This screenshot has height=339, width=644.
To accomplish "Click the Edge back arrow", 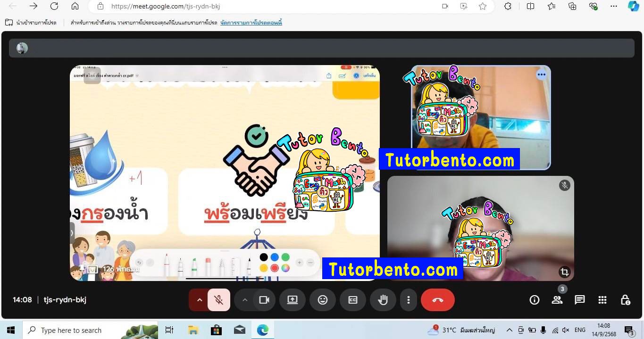I will click(x=13, y=6).
